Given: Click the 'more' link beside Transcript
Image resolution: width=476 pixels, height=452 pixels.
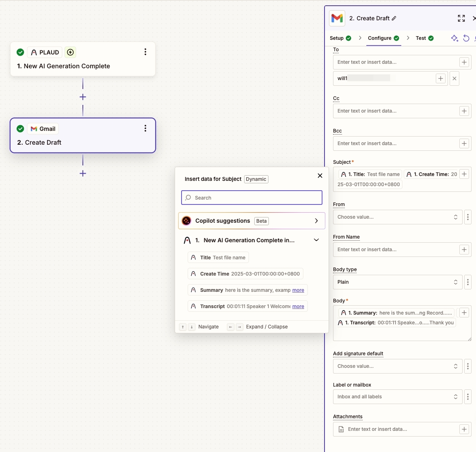Looking at the screenshot, I should (x=298, y=306).
